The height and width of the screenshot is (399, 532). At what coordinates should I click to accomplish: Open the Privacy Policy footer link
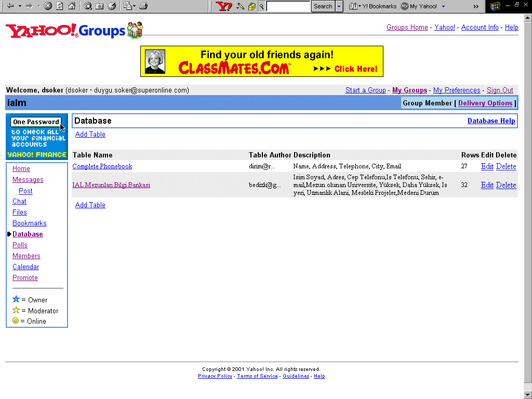coord(215,376)
